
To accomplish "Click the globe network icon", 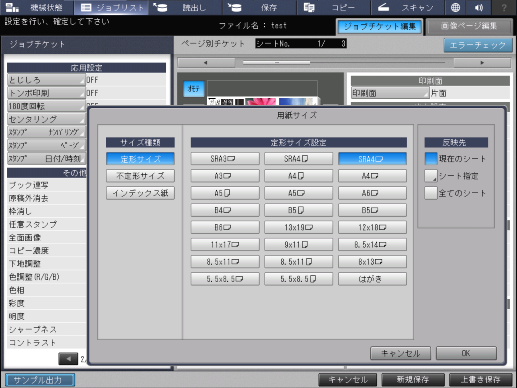I will click(x=455, y=7).
